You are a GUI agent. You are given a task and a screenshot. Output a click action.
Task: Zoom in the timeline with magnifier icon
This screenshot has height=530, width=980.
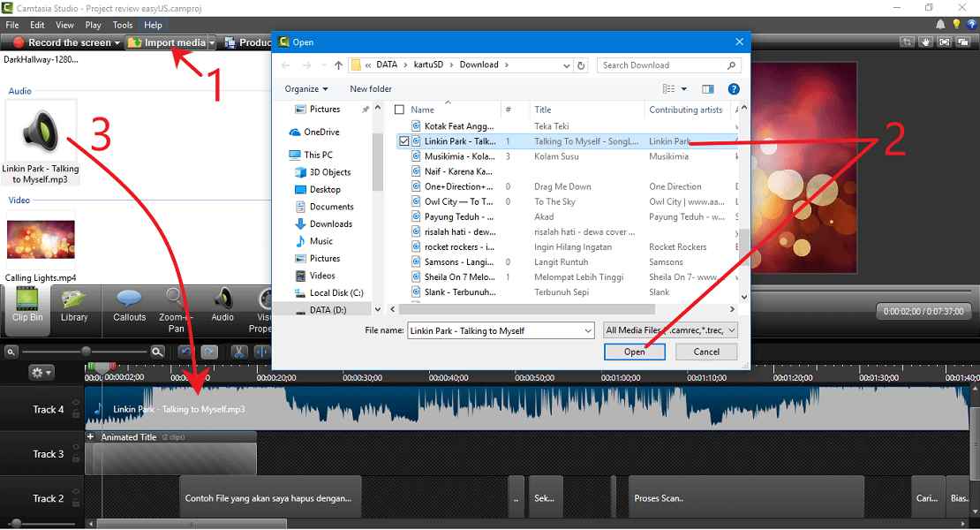coord(157,352)
